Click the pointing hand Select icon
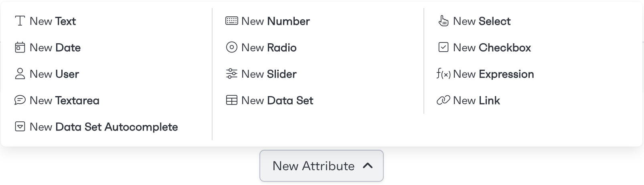 (444, 21)
